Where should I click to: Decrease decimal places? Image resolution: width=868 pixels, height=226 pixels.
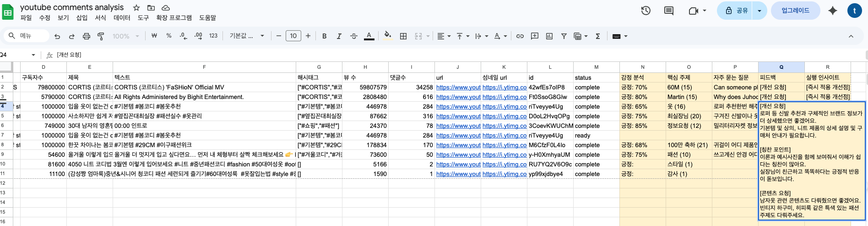183,36
